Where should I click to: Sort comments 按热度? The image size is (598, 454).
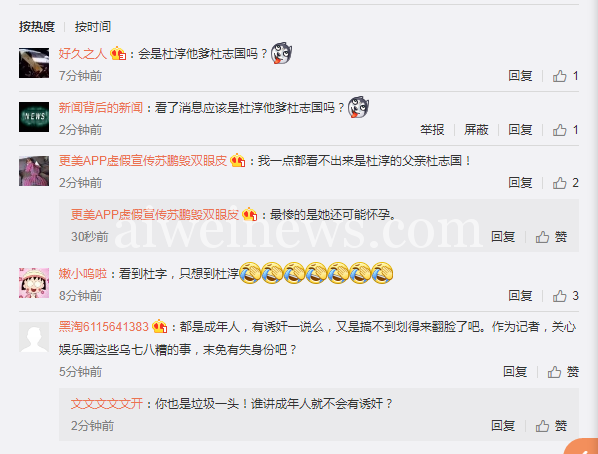[x=37, y=27]
